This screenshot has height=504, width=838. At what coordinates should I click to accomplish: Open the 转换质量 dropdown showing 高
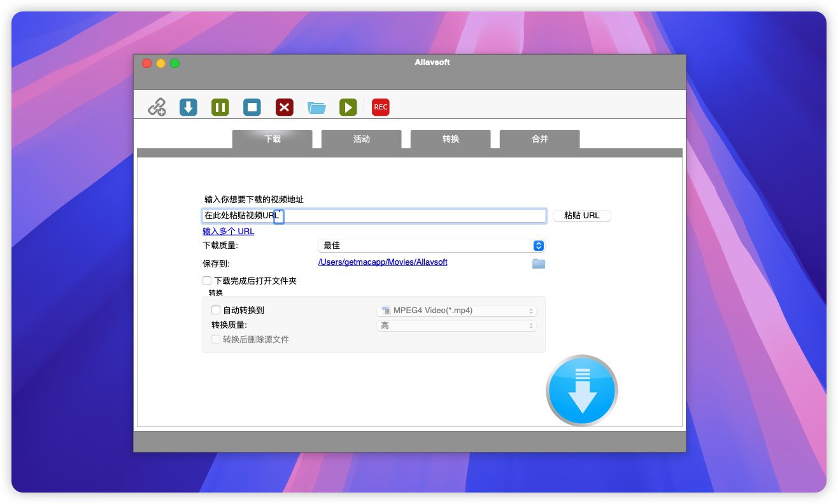click(456, 326)
